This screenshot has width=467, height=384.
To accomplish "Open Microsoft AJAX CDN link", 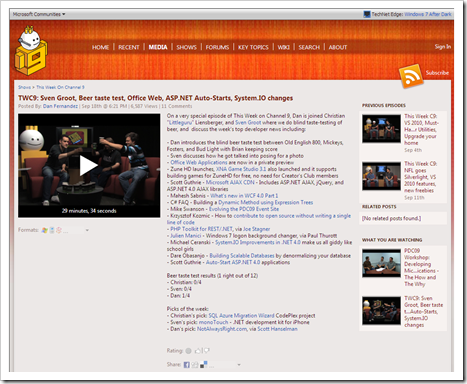I will pos(230,182).
